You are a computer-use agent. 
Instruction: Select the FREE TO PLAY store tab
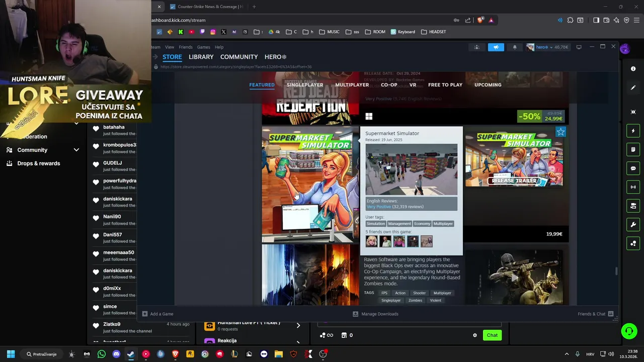445,85
